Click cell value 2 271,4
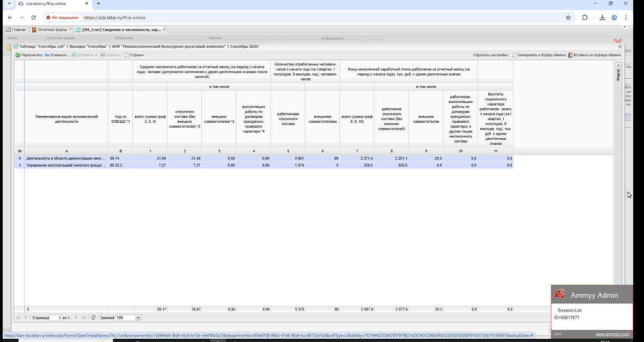Screen dimensions: 644x342 click(357, 159)
